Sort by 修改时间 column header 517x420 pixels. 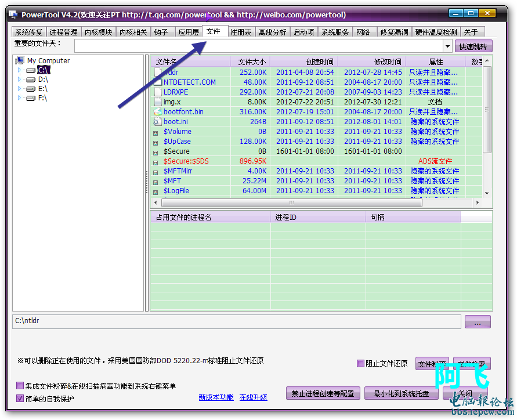coord(372,61)
